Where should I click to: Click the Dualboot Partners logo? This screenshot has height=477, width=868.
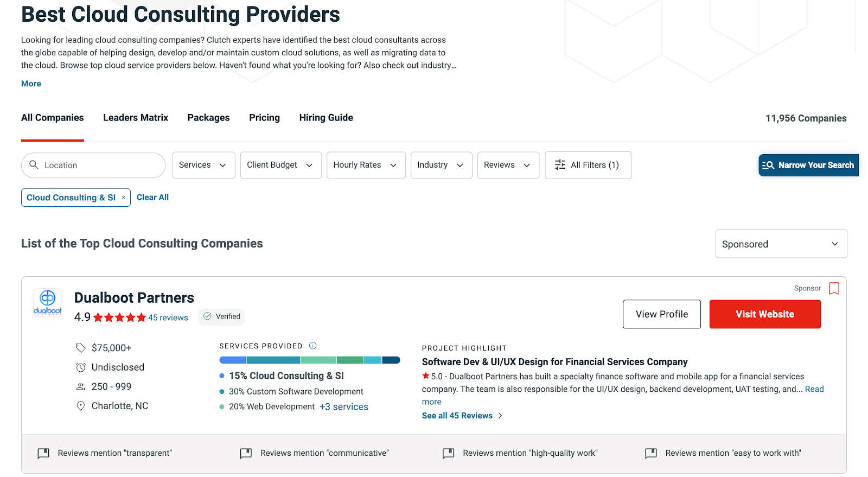(x=48, y=302)
